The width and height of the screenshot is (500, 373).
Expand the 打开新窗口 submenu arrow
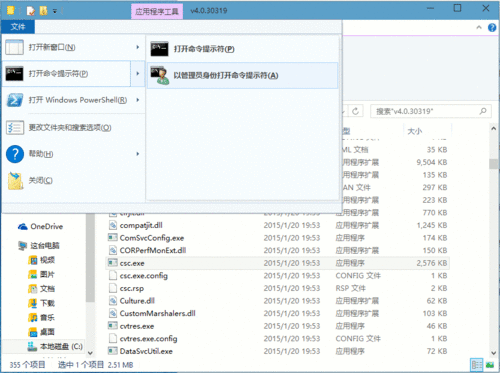(x=138, y=47)
